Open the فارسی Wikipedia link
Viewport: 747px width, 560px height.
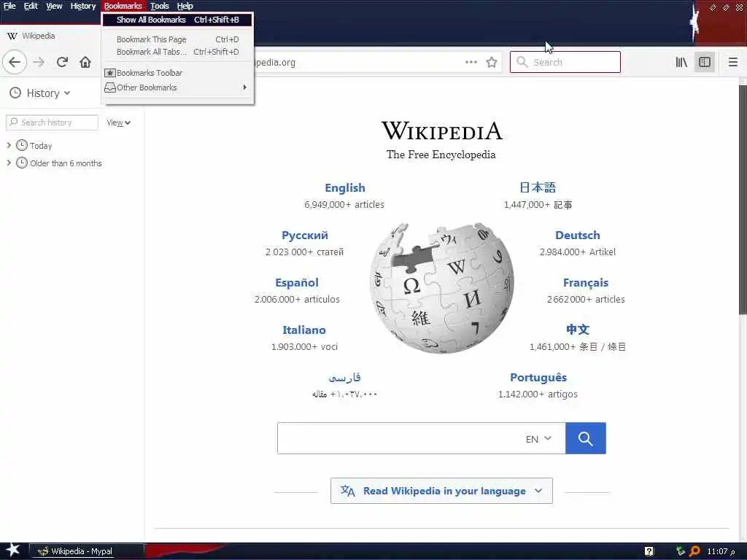pos(344,378)
